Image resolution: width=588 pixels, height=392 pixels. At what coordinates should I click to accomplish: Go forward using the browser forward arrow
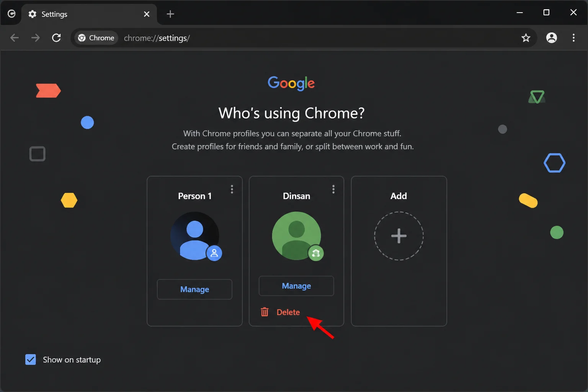point(35,38)
